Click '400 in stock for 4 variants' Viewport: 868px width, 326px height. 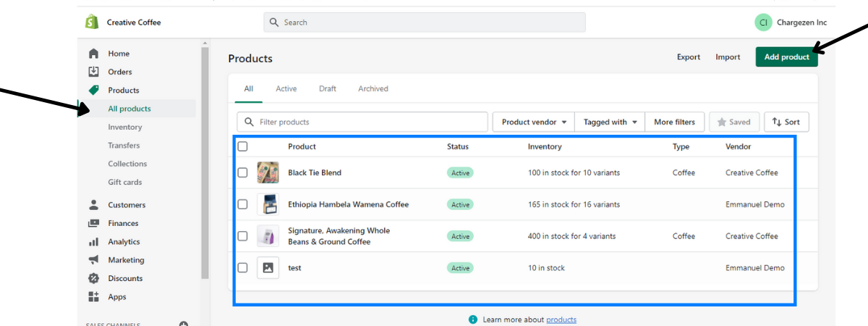point(571,236)
